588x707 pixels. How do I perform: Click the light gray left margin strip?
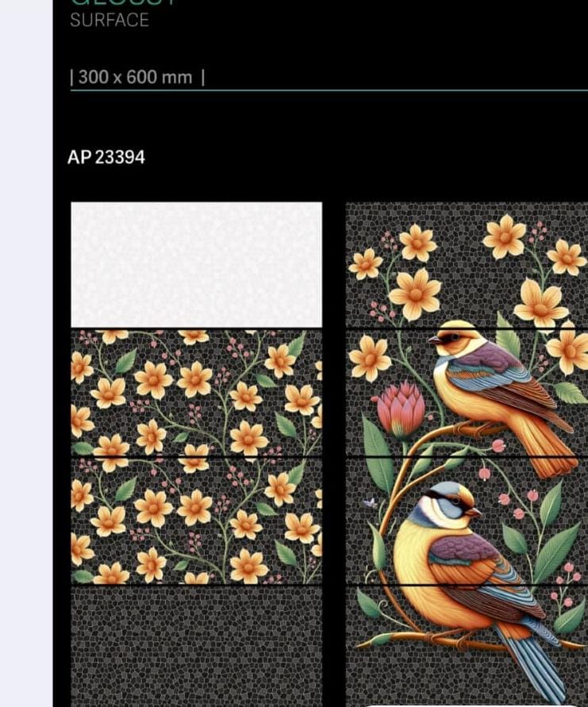pyautogui.click(x=26, y=354)
